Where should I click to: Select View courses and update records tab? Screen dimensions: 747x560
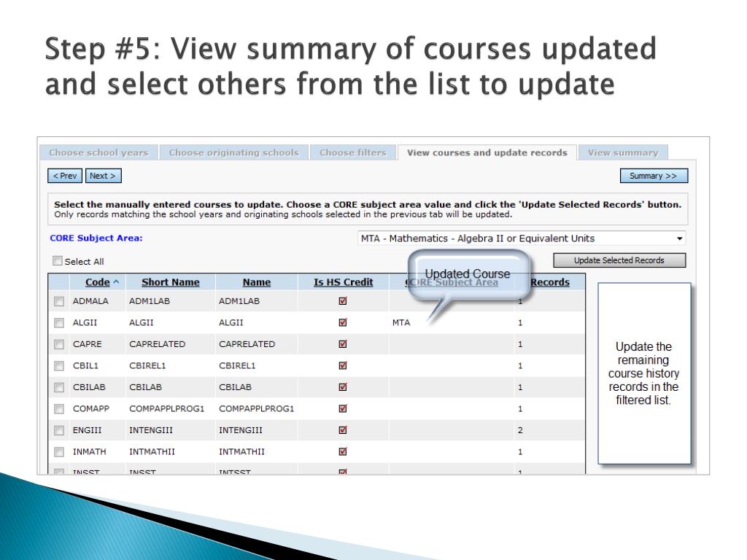point(487,152)
